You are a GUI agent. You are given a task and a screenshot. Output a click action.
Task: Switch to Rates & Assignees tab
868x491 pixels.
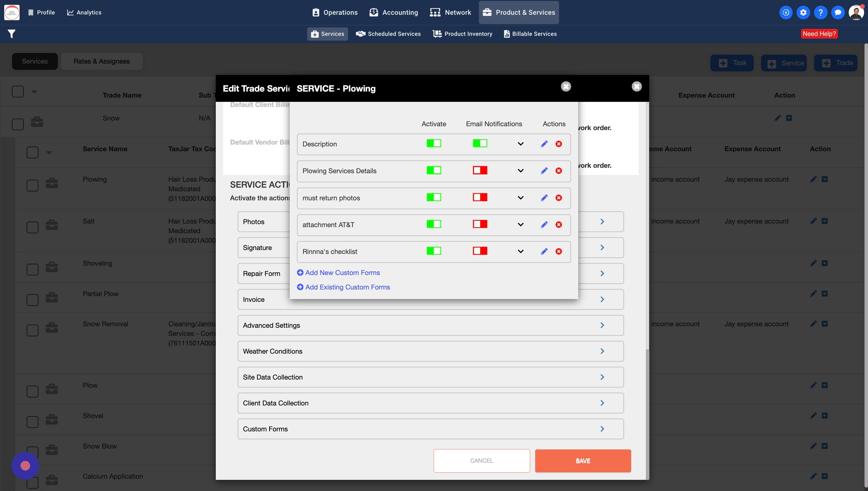[x=102, y=61]
